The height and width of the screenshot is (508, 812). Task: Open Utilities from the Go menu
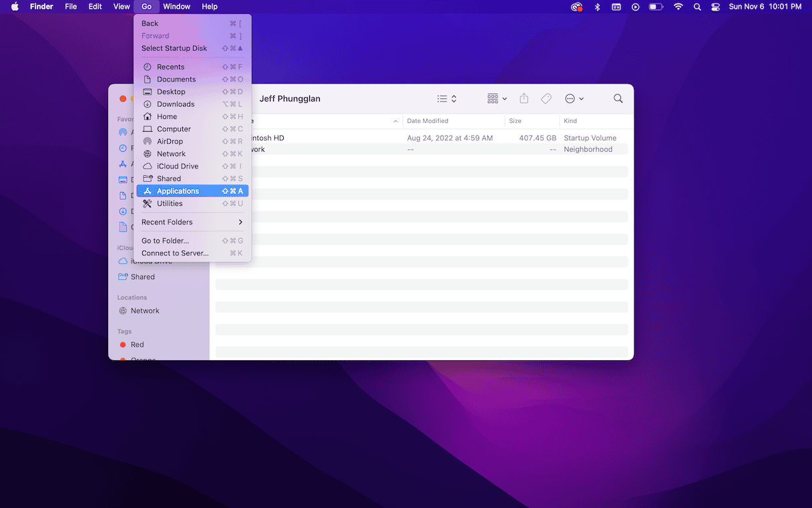(x=192, y=203)
